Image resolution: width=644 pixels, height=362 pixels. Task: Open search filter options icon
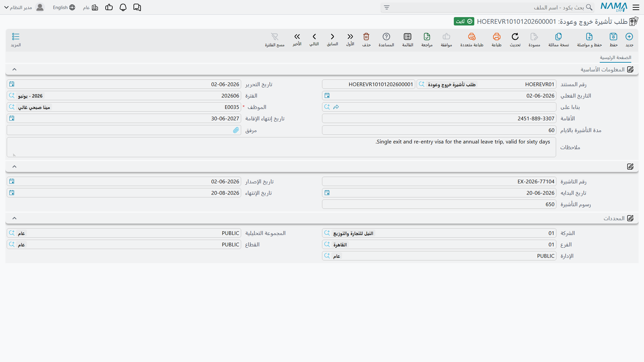tap(387, 7)
